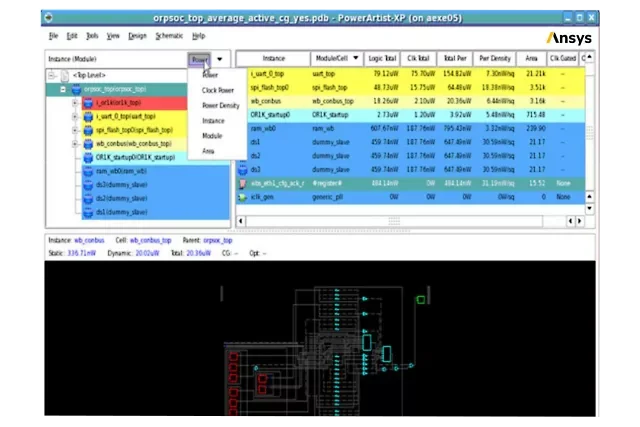Screen dimensions: 640x427
Task: Click the module icon beside ram_wb0(ram_wb)
Action: (x=88, y=171)
